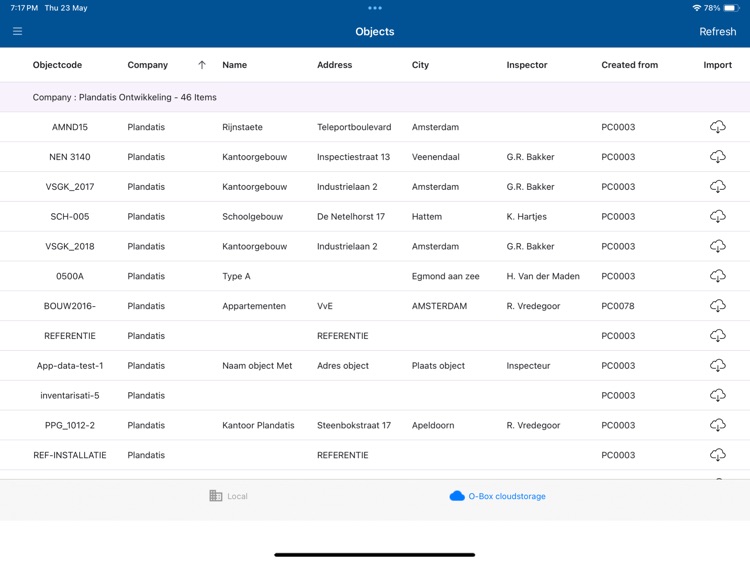Select De Netelhorst 17 address
Viewport: 750px width, 562px height.
point(351,216)
